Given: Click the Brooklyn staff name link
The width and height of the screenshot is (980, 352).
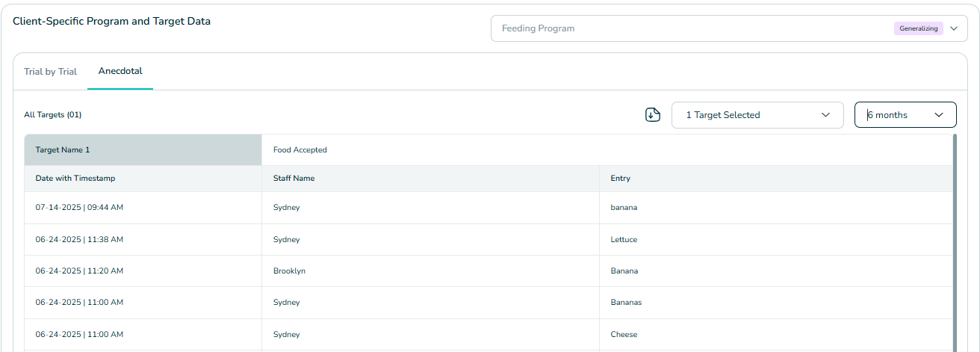Looking at the screenshot, I should click(x=289, y=271).
